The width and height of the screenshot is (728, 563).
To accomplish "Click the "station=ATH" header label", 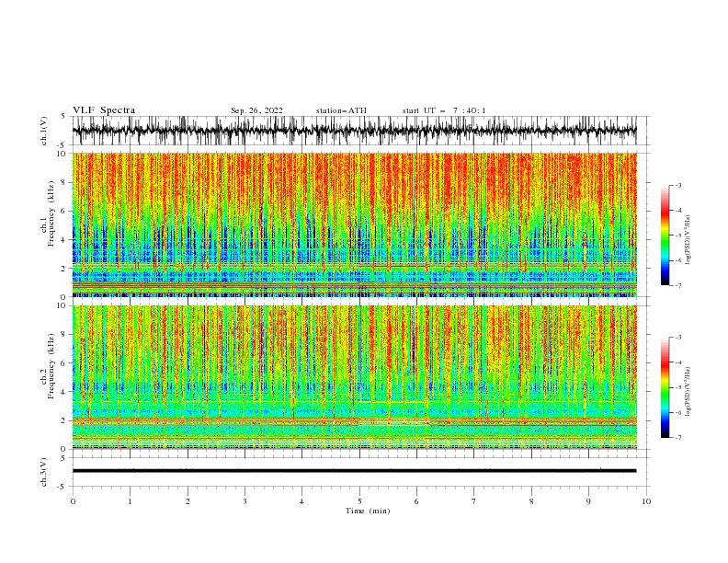I will [x=341, y=110].
